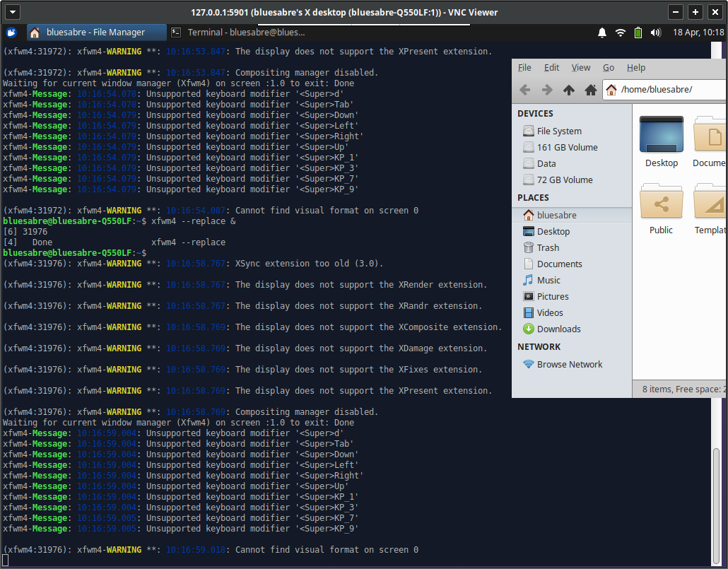Open the File menu
The image size is (728, 569).
[524, 68]
